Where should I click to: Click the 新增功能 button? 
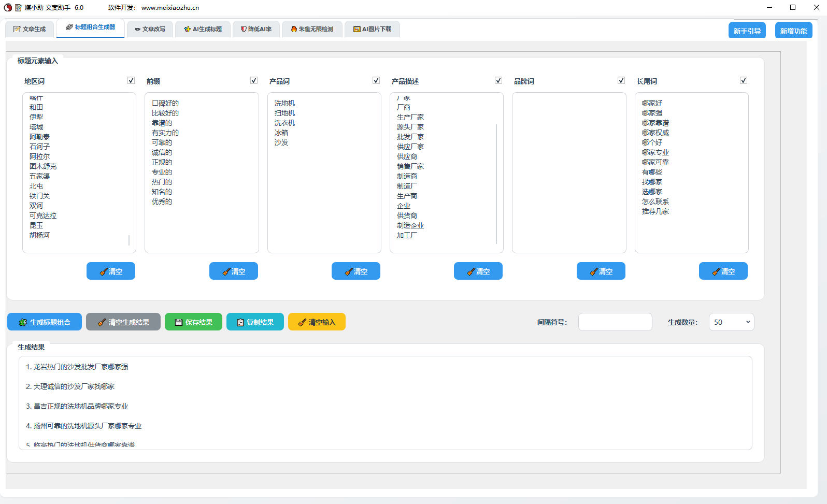(793, 31)
